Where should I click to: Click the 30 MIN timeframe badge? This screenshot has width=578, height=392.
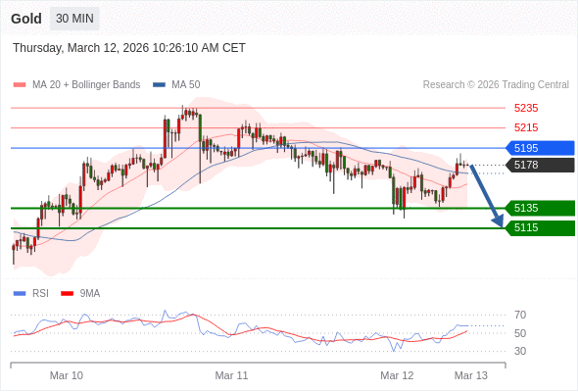click(74, 19)
